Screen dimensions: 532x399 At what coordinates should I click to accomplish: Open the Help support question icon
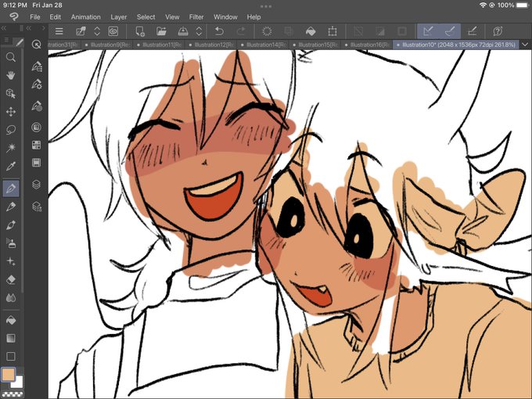[498, 31]
